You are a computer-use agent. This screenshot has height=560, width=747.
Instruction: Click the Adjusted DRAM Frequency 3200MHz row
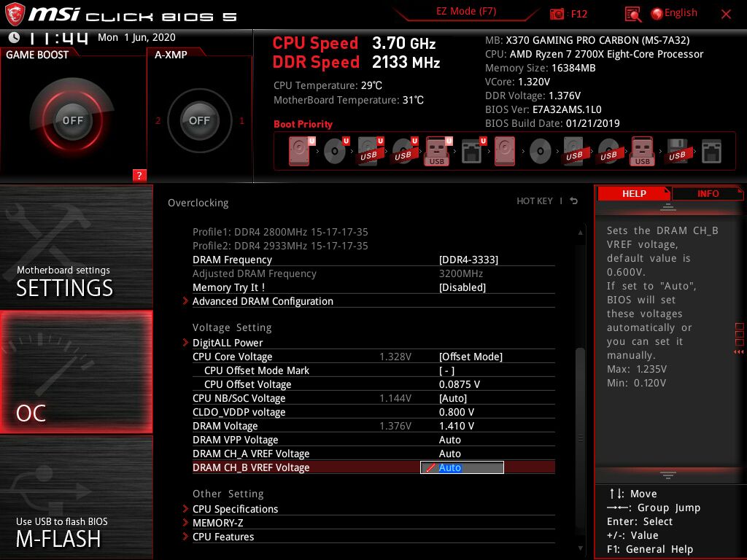373,273
